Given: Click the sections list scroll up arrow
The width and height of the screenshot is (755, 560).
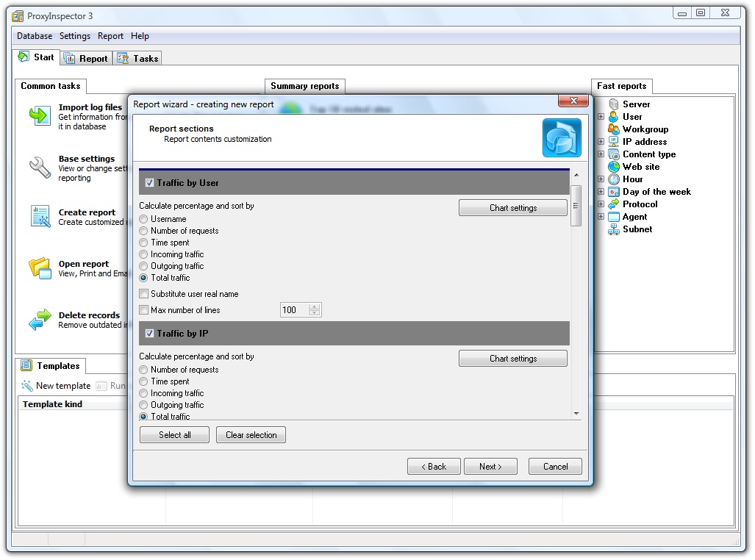Looking at the screenshot, I should (x=576, y=175).
